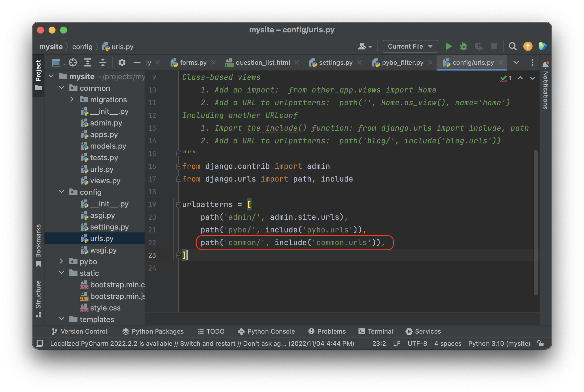Switch to the settings.py tab
This screenshot has width=584, height=392.
point(335,62)
